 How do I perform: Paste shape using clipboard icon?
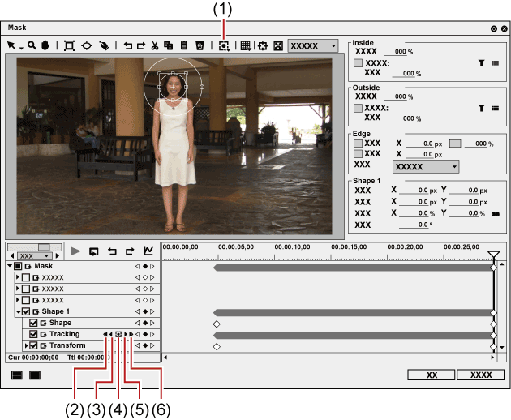pyautogui.click(x=184, y=45)
